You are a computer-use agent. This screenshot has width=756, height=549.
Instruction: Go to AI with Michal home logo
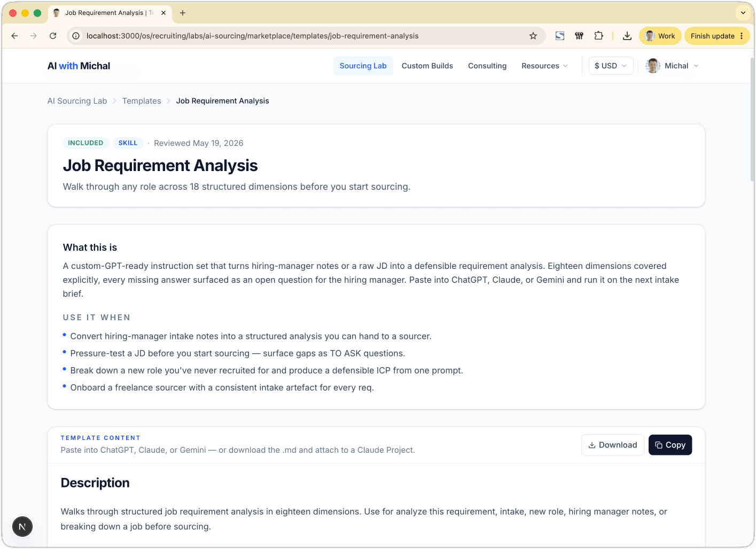tap(79, 66)
